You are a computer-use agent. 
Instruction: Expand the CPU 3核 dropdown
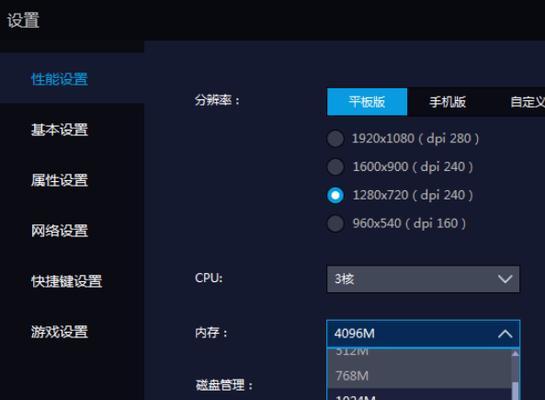point(423,279)
